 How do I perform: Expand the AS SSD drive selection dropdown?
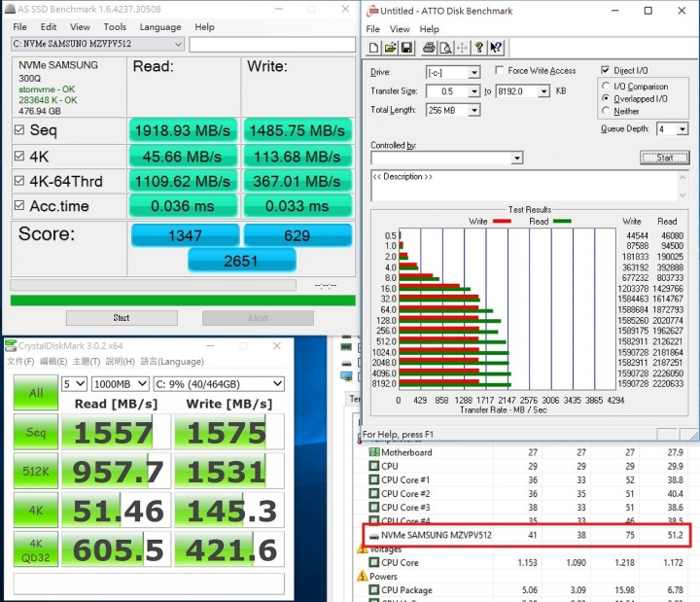[177, 44]
